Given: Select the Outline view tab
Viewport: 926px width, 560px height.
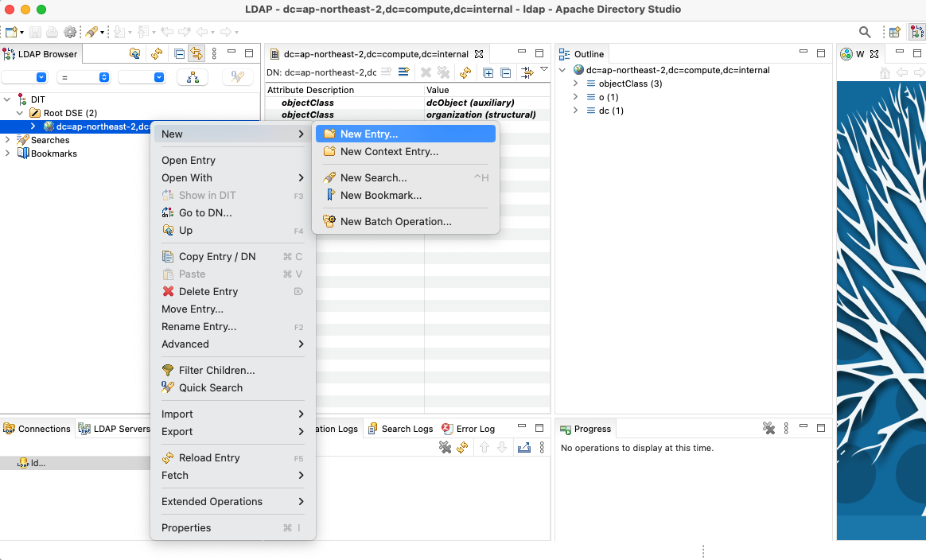Looking at the screenshot, I should (x=582, y=54).
